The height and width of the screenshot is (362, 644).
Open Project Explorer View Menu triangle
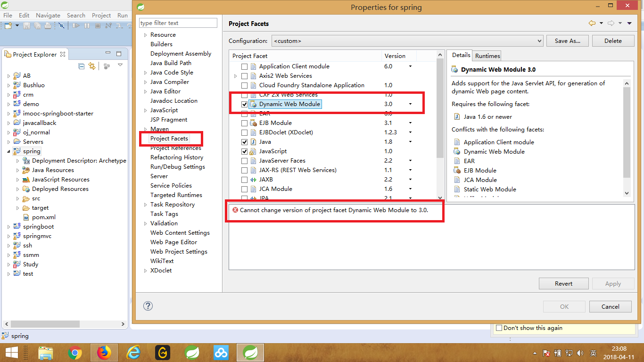coord(120,66)
